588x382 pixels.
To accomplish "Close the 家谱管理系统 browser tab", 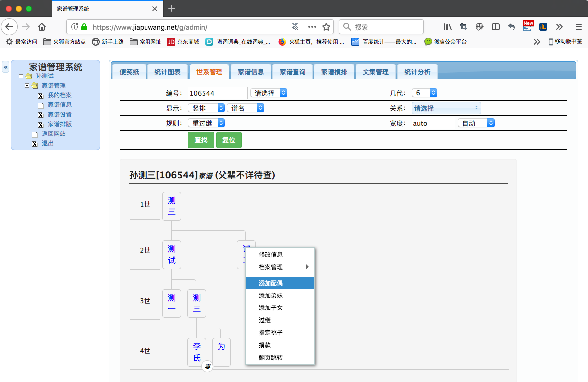I will [155, 9].
